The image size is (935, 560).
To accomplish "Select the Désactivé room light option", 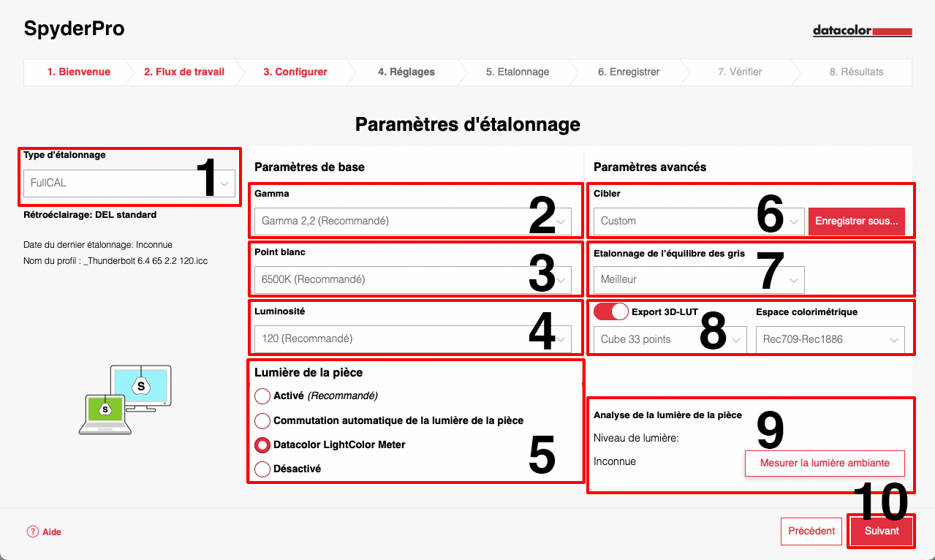I will click(262, 469).
